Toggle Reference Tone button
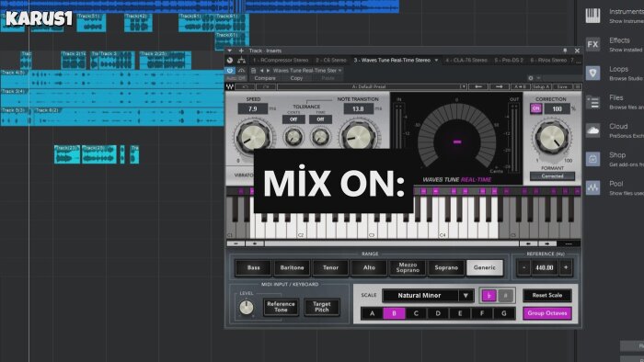 pyautogui.click(x=281, y=307)
